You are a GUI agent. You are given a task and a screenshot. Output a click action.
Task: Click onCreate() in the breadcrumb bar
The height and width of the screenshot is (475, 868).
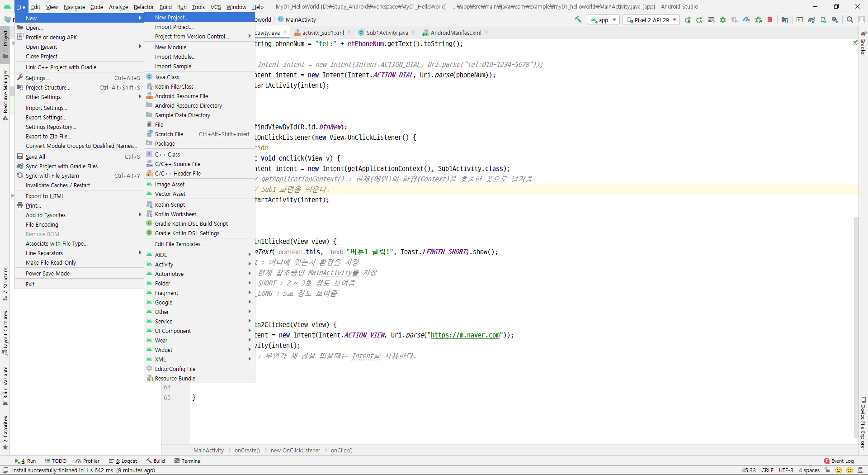tap(247, 450)
